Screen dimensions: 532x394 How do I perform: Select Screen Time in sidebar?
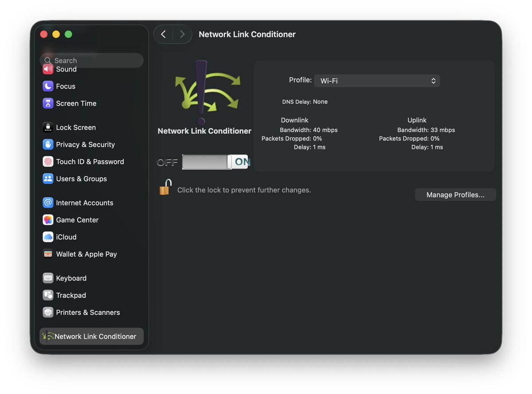tap(91, 103)
